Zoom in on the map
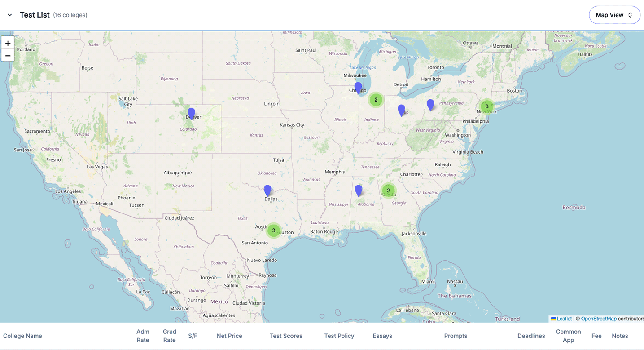Viewport: 644px width, 350px height. pyautogui.click(x=8, y=43)
